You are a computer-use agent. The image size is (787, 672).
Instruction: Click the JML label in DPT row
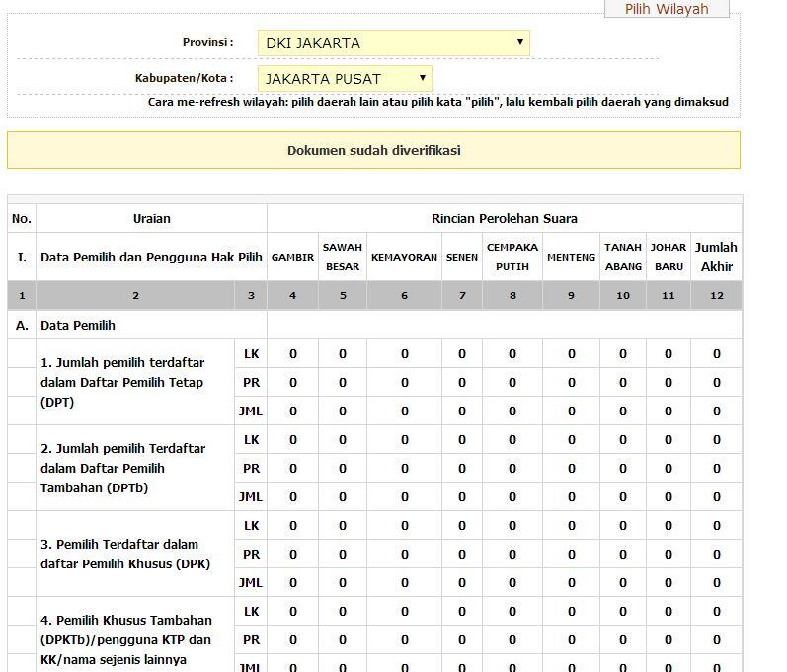click(x=251, y=411)
